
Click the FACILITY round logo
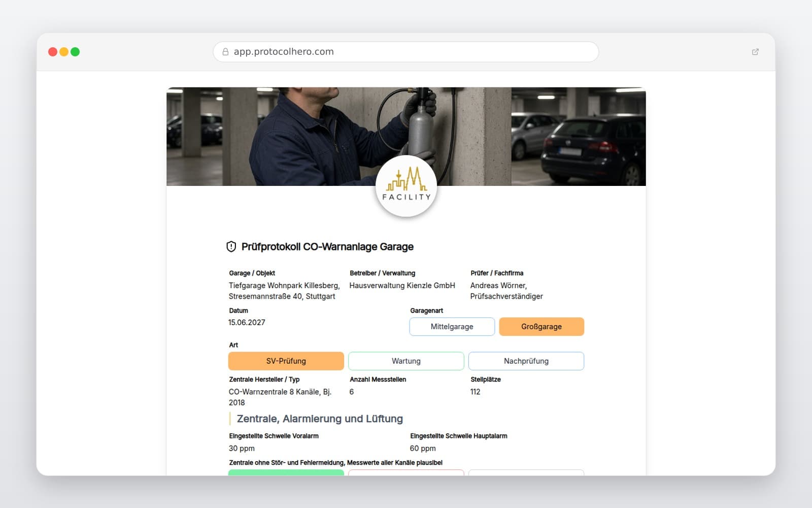406,186
